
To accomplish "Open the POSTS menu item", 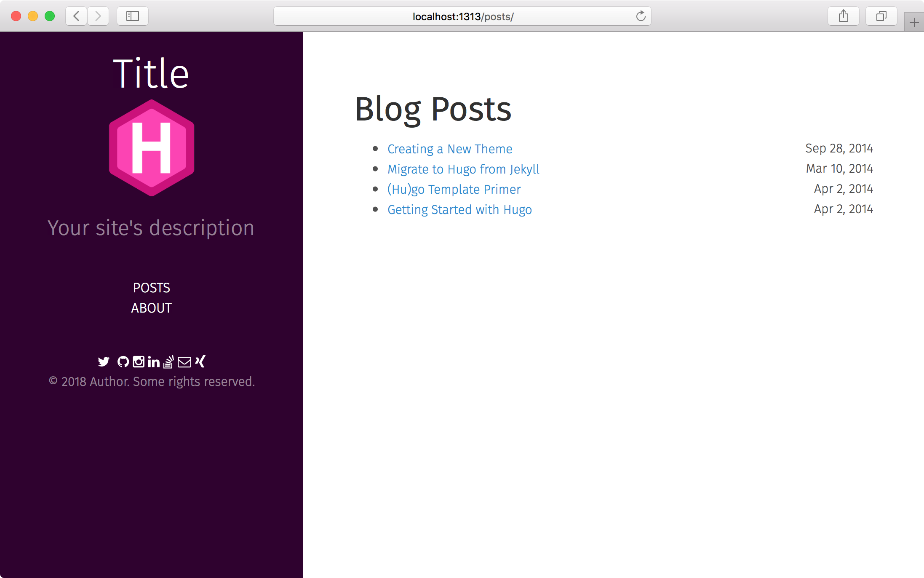I will (x=152, y=288).
